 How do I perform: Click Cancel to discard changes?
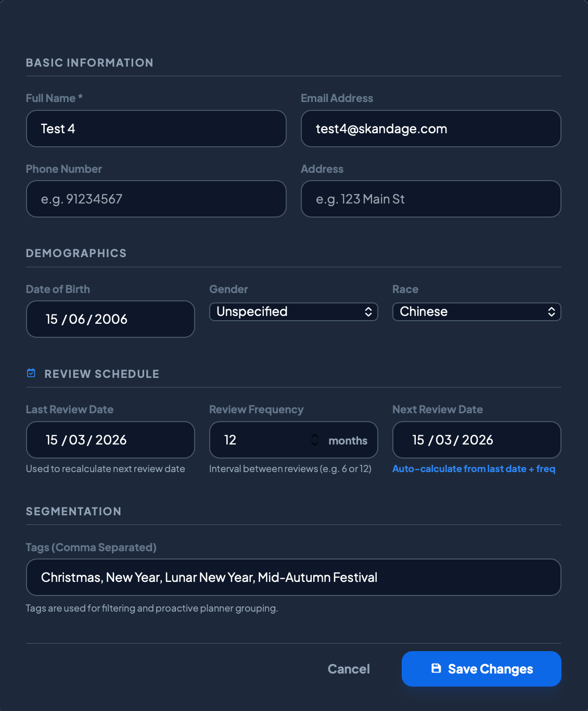coord(348,669)
